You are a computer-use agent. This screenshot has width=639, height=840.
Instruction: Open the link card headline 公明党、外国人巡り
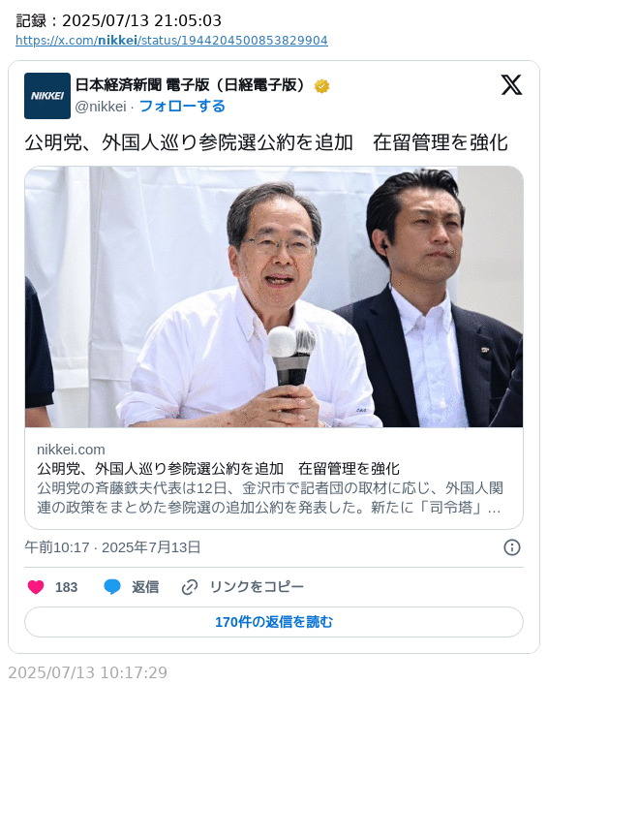coord(219,469)
